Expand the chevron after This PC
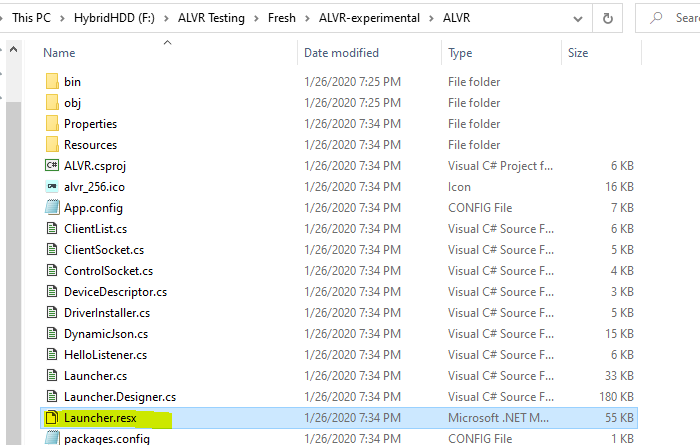This screenshot has width=700, height=445. click(x=62, y=18)
